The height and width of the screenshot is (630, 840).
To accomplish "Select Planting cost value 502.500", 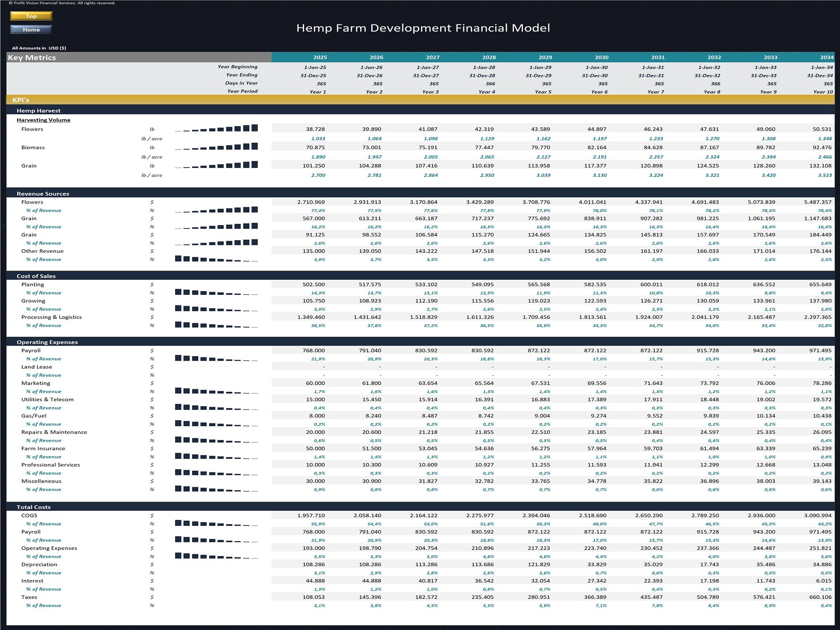I will pyautogui.click(x=313, y=285).
